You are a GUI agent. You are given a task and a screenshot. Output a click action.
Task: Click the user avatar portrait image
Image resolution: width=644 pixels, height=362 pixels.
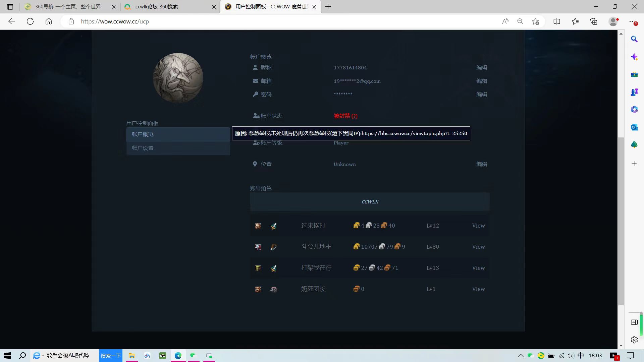tap(178, 78)
